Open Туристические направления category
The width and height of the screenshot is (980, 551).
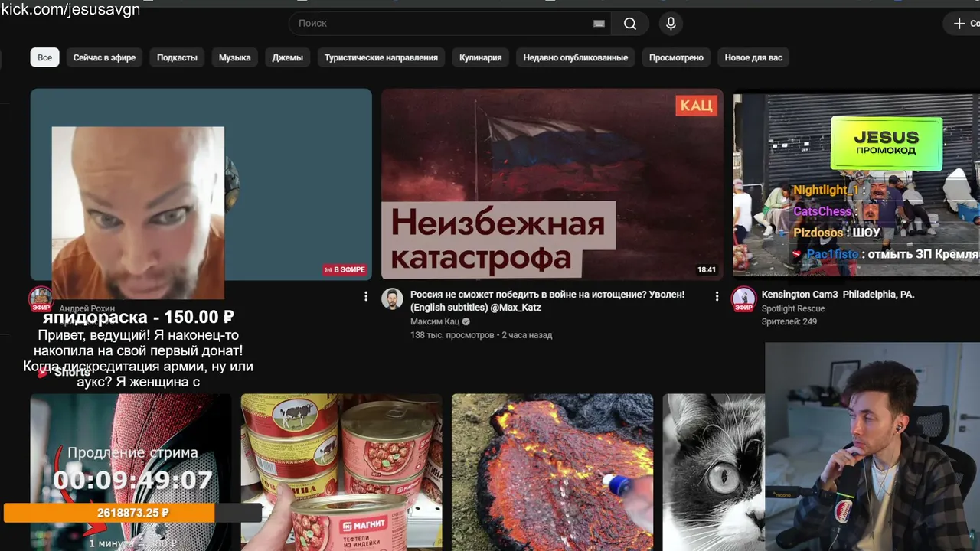(381, 57)
